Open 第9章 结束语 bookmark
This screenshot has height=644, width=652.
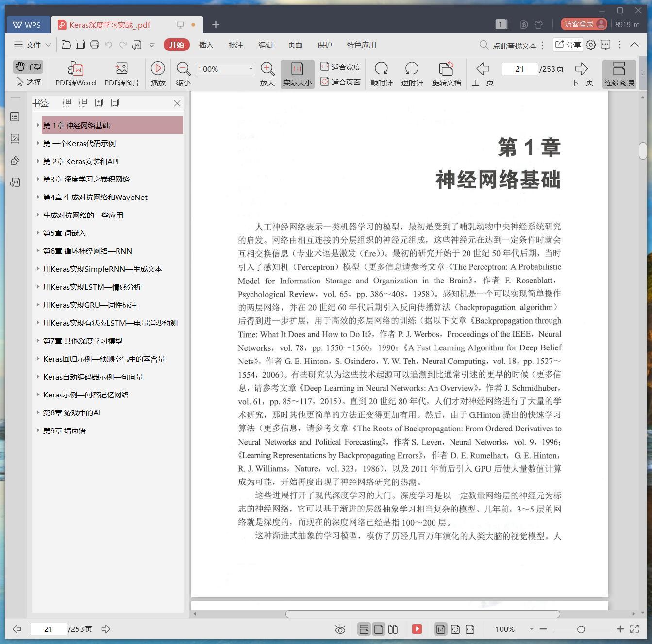click(x=65, y=431)
